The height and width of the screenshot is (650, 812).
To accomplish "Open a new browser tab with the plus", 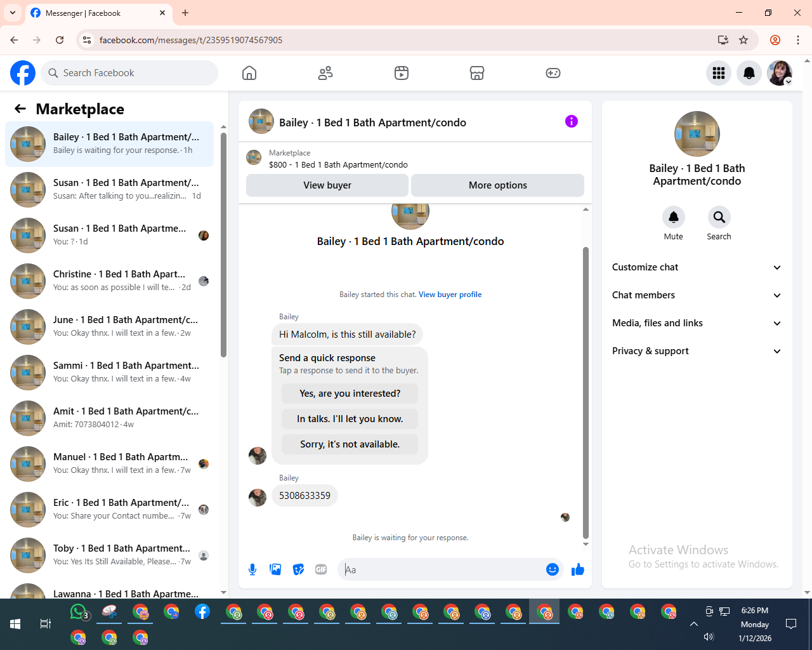I will click(185, 13).
